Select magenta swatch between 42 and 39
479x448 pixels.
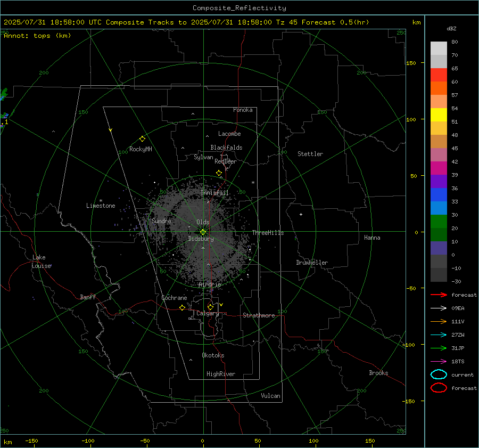(439, 168)
